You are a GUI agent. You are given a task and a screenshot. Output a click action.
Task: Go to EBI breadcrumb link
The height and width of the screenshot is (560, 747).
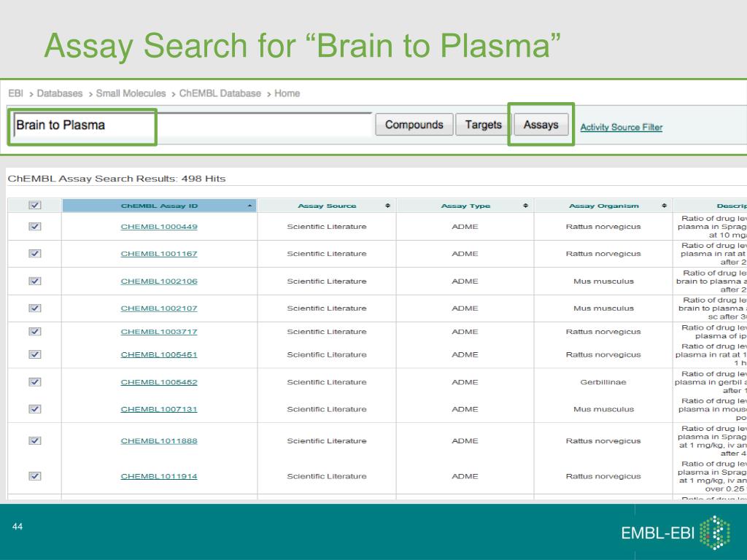click(16, 93)
